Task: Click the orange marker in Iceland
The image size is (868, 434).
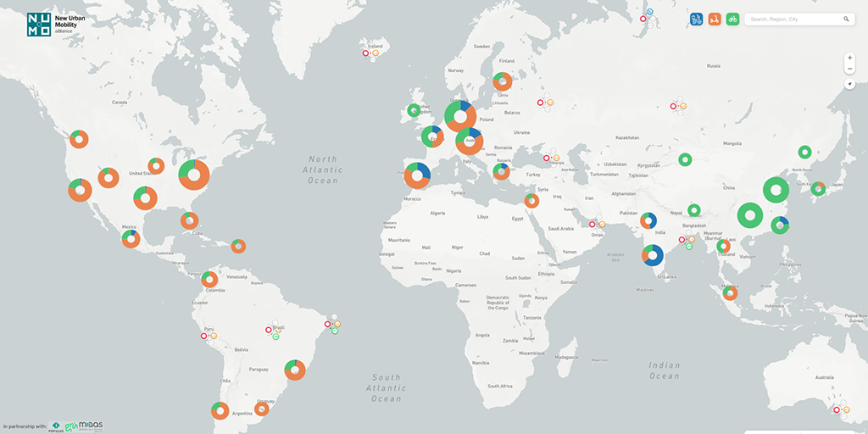Action: tap(376, 53)
